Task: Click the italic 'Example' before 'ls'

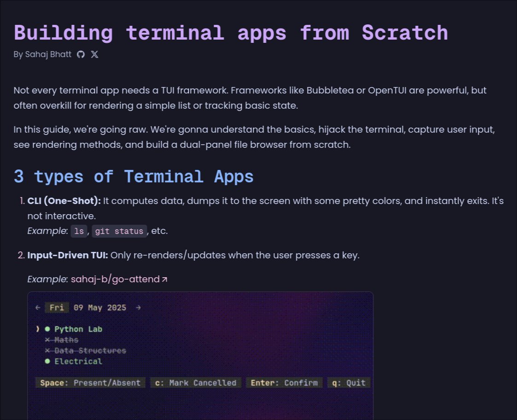Action: [x=47, y=231]
